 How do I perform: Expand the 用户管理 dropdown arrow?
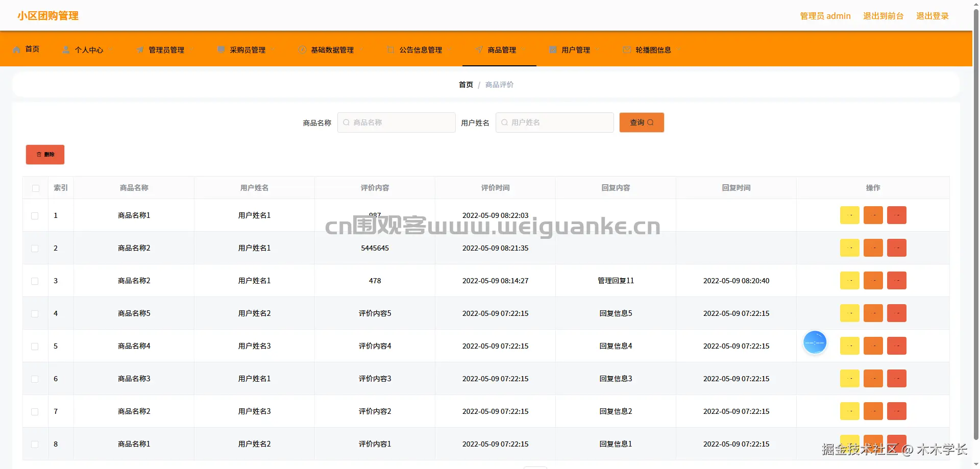597,50
